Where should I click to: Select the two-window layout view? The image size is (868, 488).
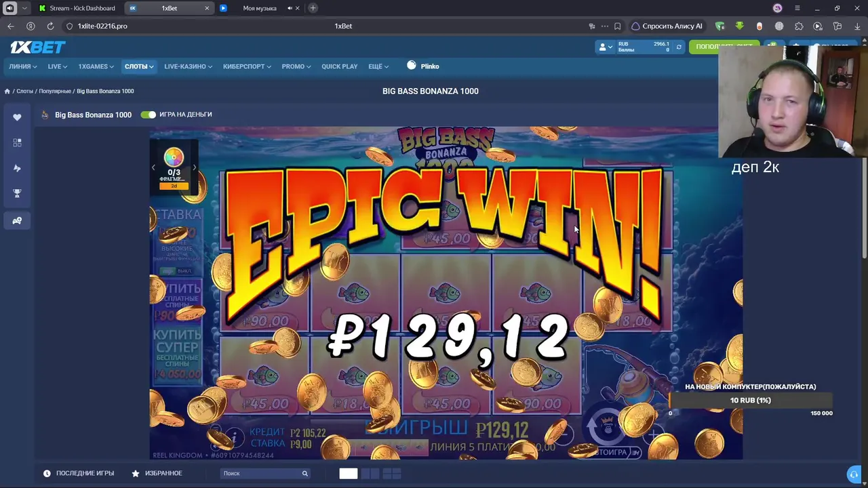tap(370, 474)
